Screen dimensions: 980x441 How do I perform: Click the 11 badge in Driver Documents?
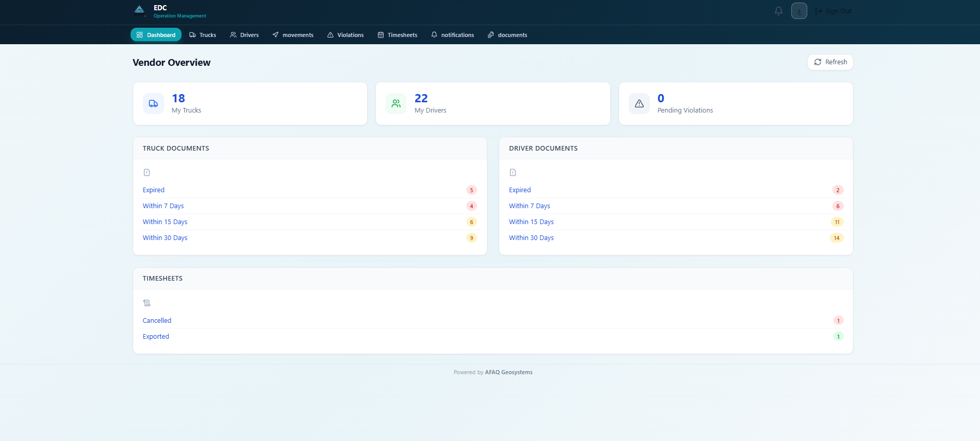(837, 222)
